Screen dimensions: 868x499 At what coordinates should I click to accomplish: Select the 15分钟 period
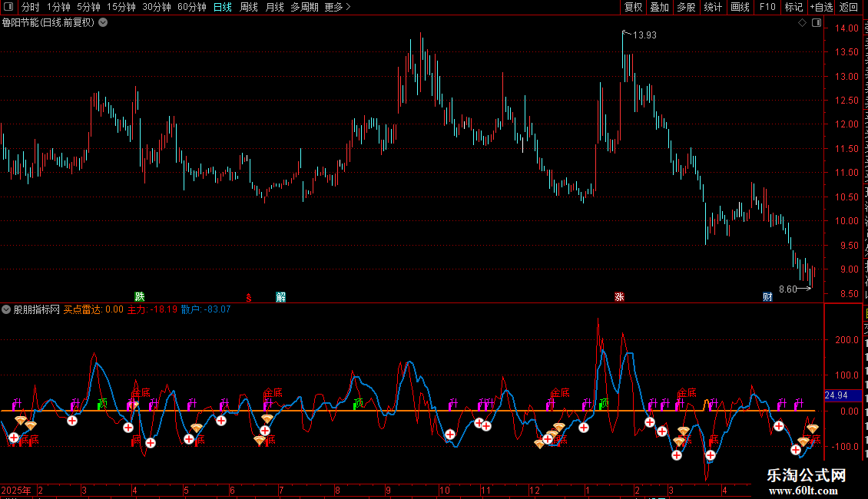pyautogui.click(x=121, y=7)
